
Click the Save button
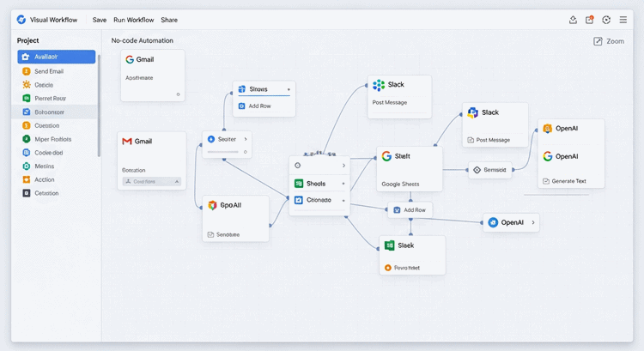pyautogui.click(x=100, y=20)
